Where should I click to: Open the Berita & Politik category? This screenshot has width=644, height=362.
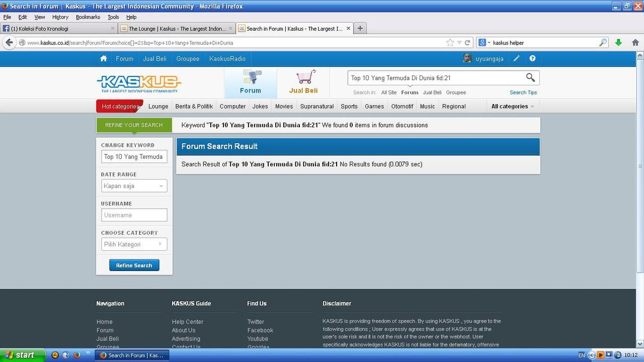(194, 106)
